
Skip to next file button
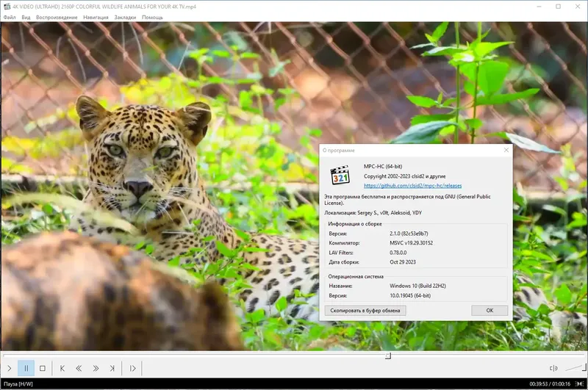pos(112,368)
